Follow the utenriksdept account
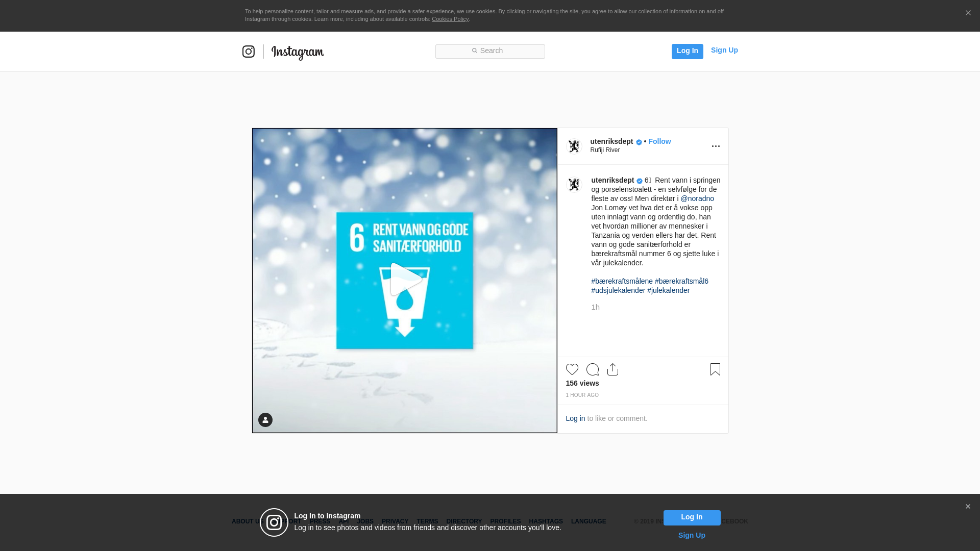980x551 pixels. pos(659,141)
